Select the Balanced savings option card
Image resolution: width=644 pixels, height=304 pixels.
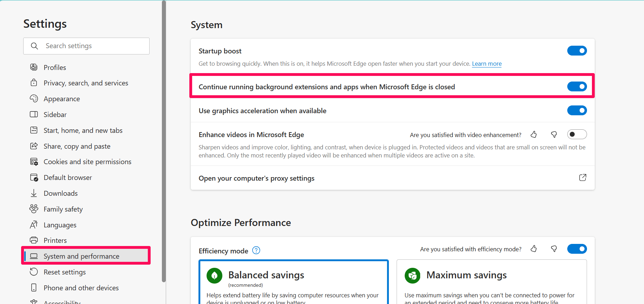click(x=293, y=282)
